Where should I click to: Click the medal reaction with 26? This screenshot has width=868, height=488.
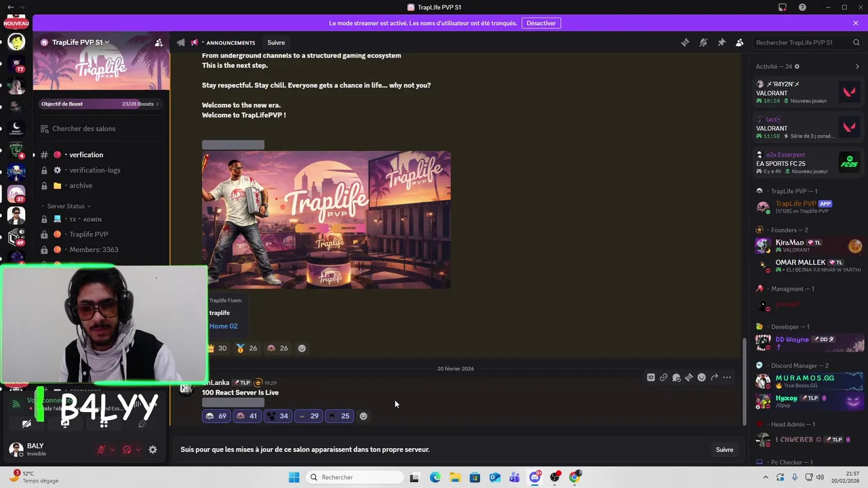tap(247, 348)
